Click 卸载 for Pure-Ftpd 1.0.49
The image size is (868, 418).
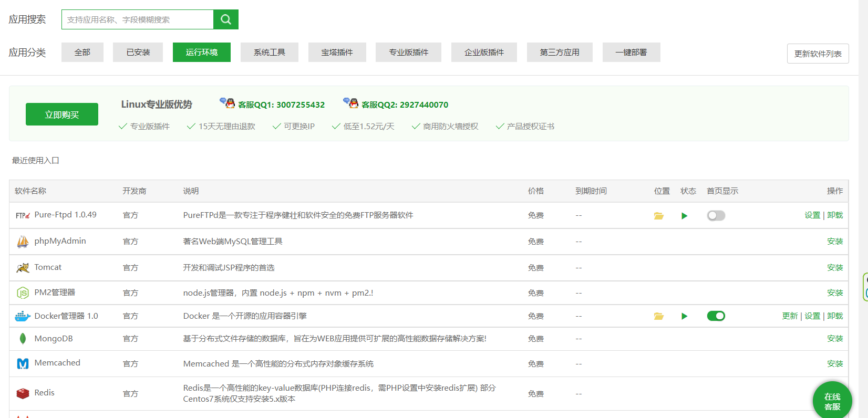tap(835, 215)
